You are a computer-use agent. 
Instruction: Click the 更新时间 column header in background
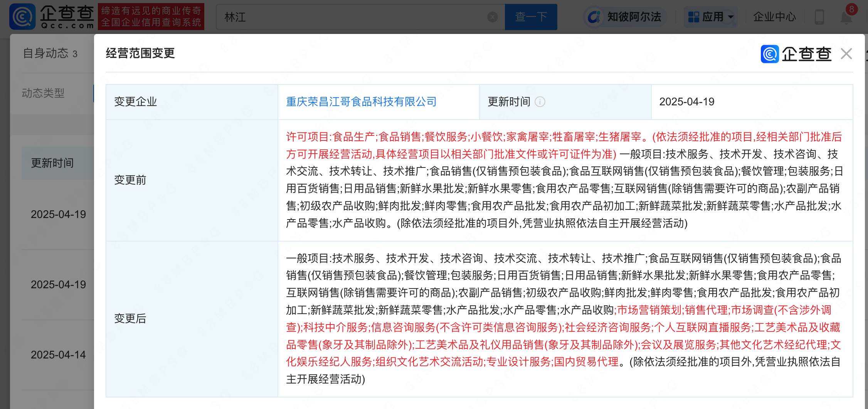point(52,163)
